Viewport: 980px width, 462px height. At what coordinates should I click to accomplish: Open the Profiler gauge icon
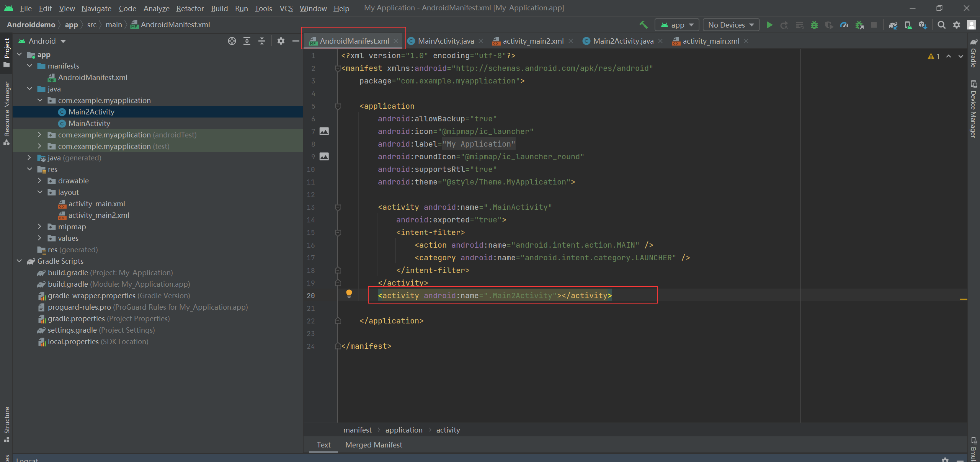[x=844, y=25]
